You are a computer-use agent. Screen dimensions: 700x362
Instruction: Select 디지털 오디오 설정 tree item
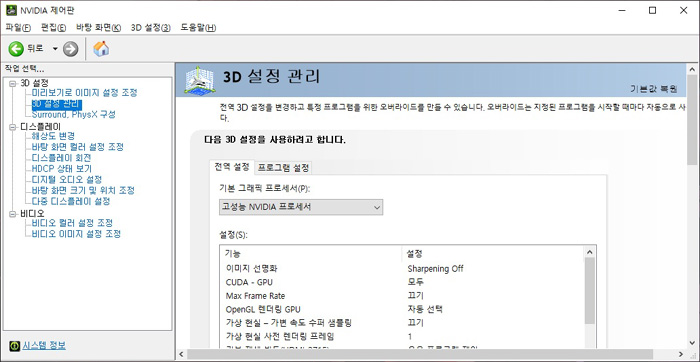pyautogui.click(x=67, y=179)
